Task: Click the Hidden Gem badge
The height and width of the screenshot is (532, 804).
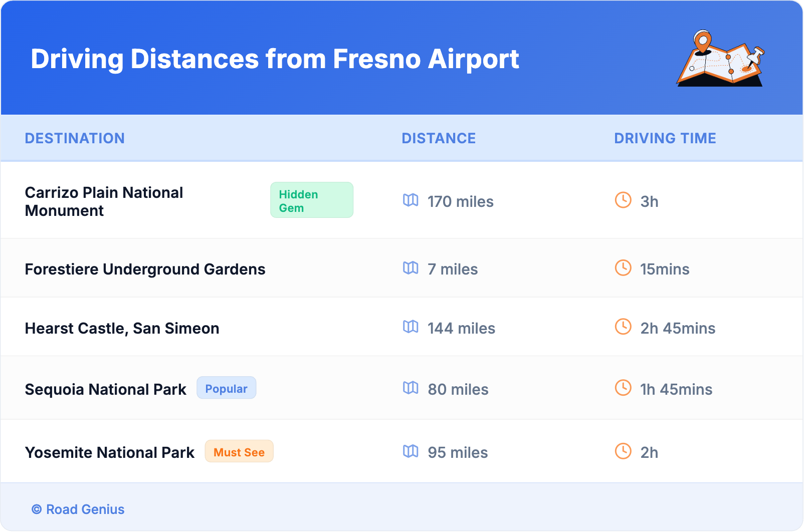Action: (x=311, y=200)
